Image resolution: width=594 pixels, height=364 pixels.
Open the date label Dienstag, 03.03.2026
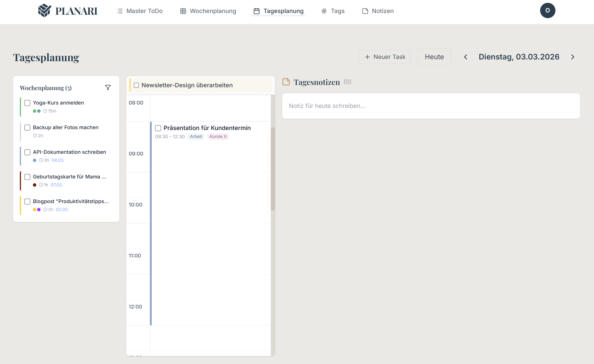(519, 57)
